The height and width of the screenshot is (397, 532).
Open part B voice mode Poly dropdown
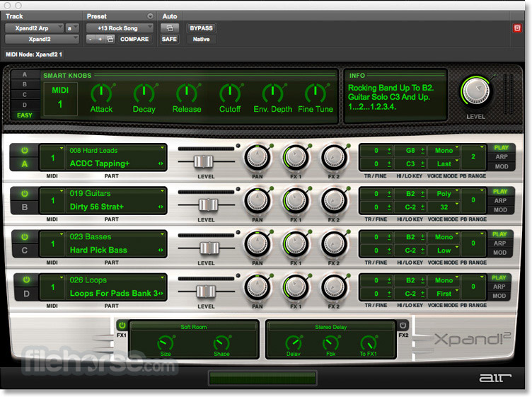click(x=444, y=194)
